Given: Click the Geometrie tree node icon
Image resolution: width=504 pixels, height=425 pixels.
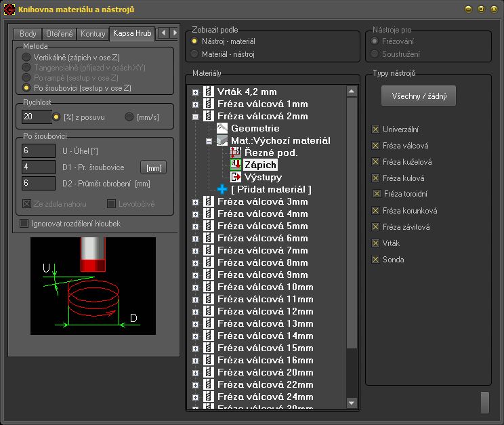Looking at the screenshot, I should [223, 128].
